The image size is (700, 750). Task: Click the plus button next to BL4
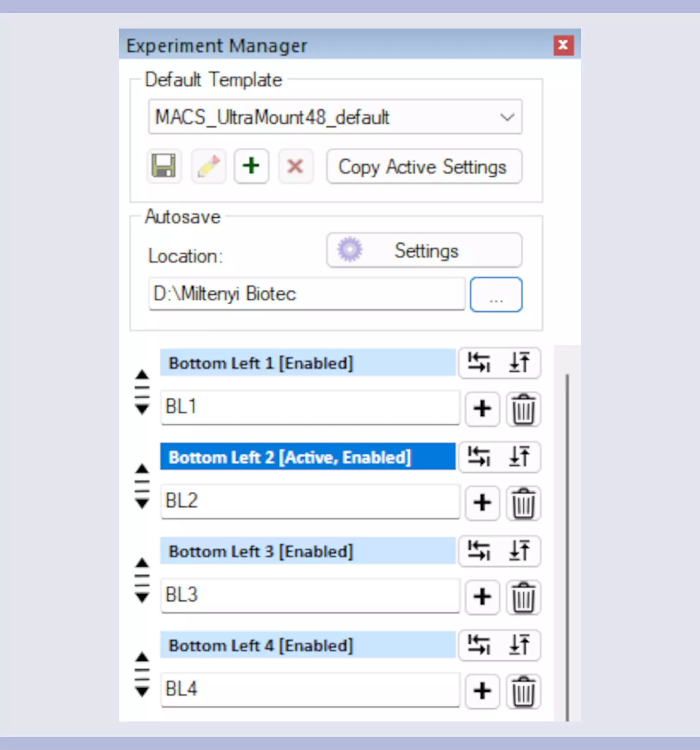click(482, 691)
